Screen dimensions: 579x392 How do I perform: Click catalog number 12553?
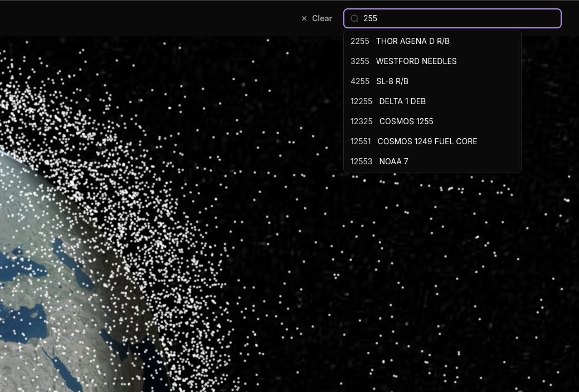coord(361,161)
